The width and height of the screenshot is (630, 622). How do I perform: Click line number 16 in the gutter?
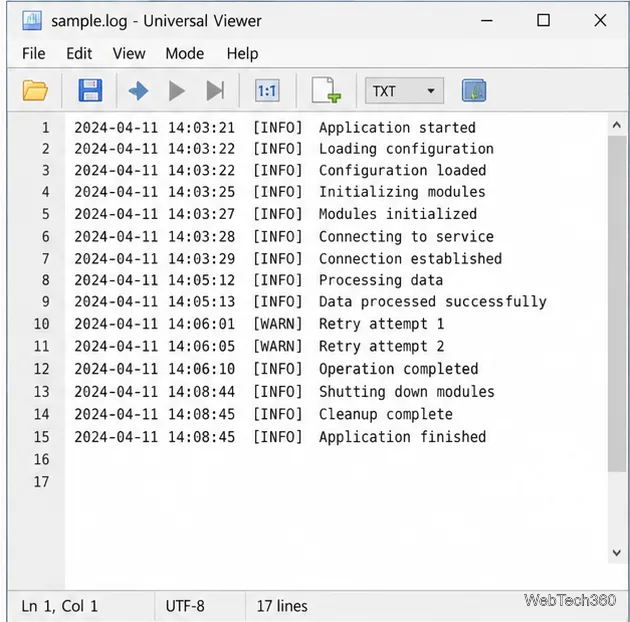(x=41, y=459)
